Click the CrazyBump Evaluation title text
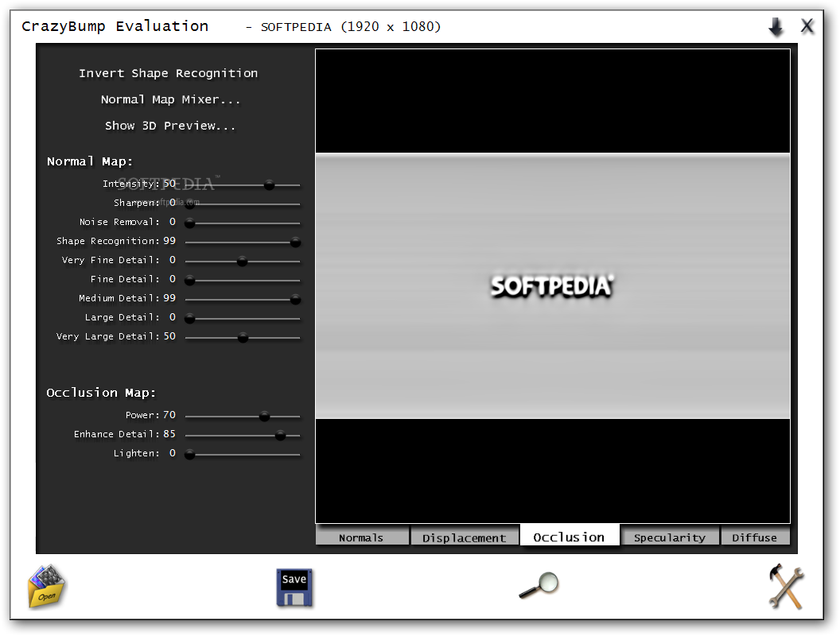840x636 pixels. click(115, 26)
